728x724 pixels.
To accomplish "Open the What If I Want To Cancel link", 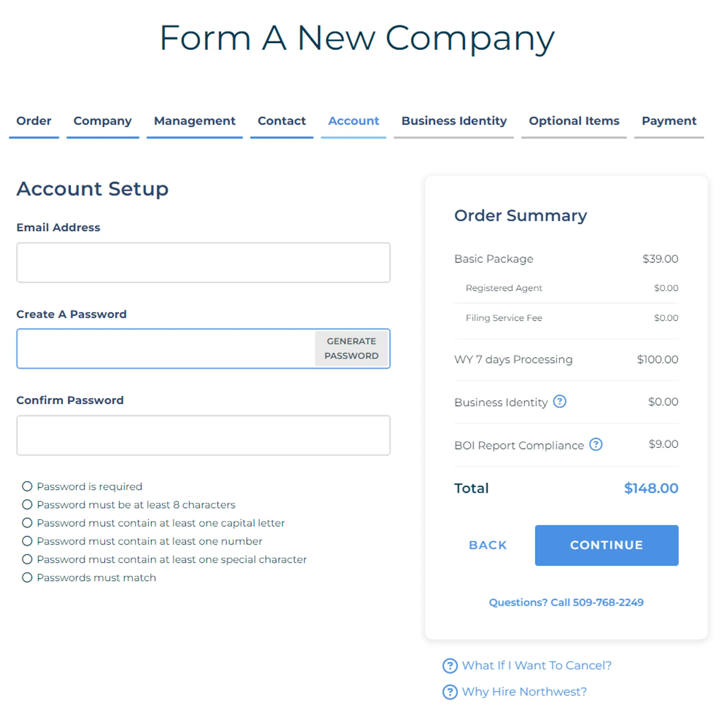I will 536,666.
